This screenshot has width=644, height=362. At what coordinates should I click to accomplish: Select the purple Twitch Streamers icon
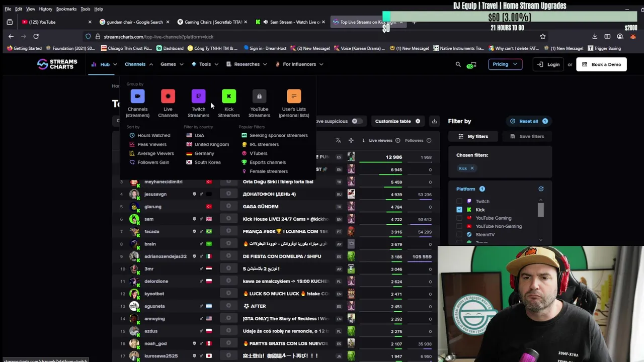click(x=198, y=96)
